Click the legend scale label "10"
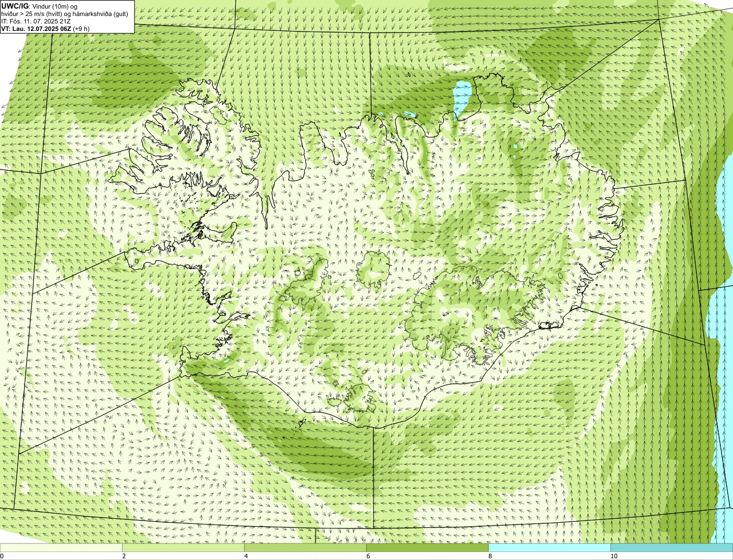This screenshot has height=560, width=733. click(613, 556)
